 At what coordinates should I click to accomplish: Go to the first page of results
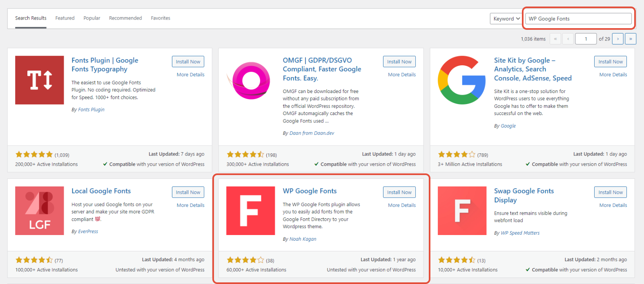point(555,39)
